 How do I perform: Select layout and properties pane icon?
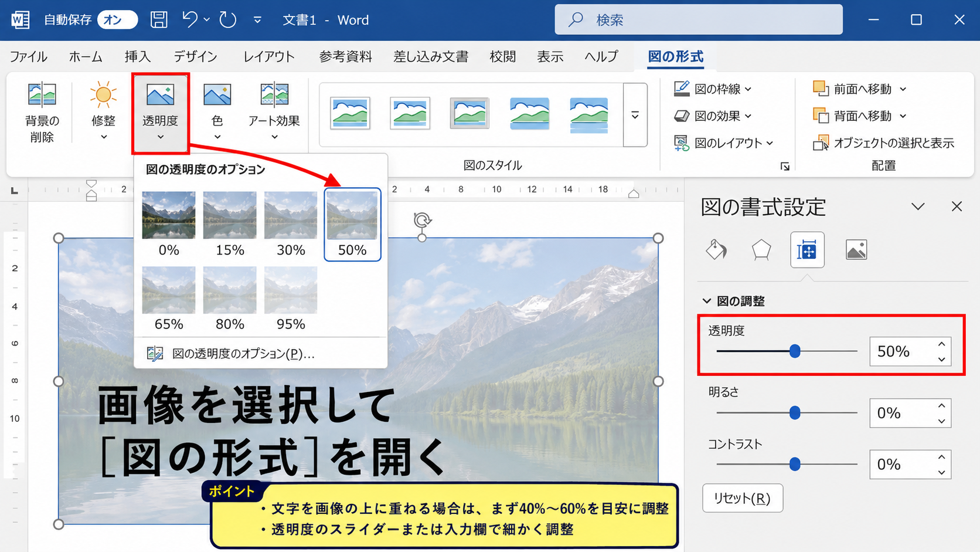807,250
